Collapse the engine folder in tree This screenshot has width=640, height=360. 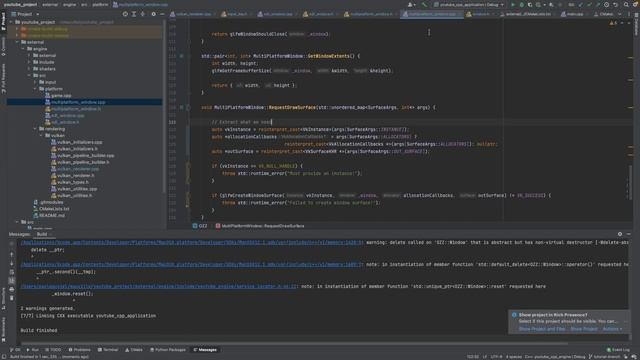click(23, 49)
